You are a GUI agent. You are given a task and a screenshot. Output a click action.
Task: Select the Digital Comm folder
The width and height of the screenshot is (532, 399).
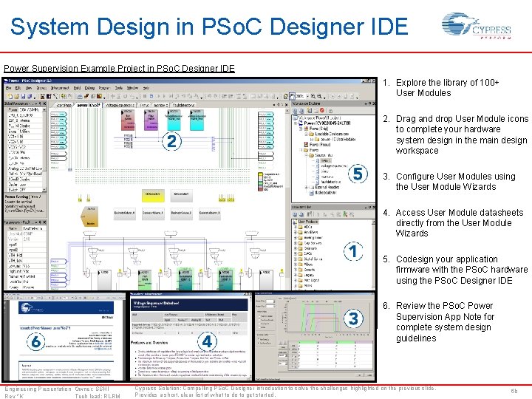pos(310,259)
